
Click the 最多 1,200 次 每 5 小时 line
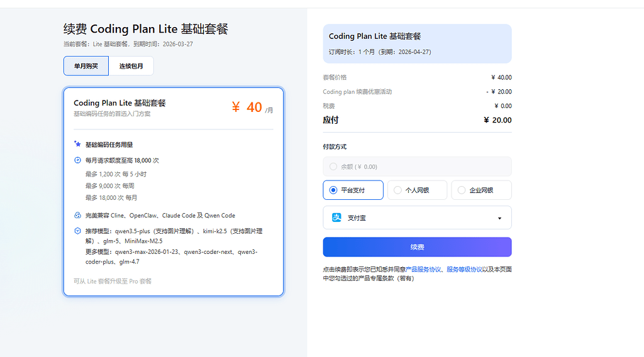tap(116, 174)
